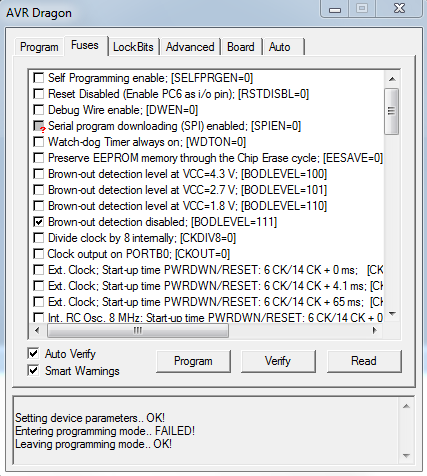Select Ext. Clock start-up + 4.1 ms checkbox
The height and width of the screenshot is (476, 427).
tap(39, 286)
